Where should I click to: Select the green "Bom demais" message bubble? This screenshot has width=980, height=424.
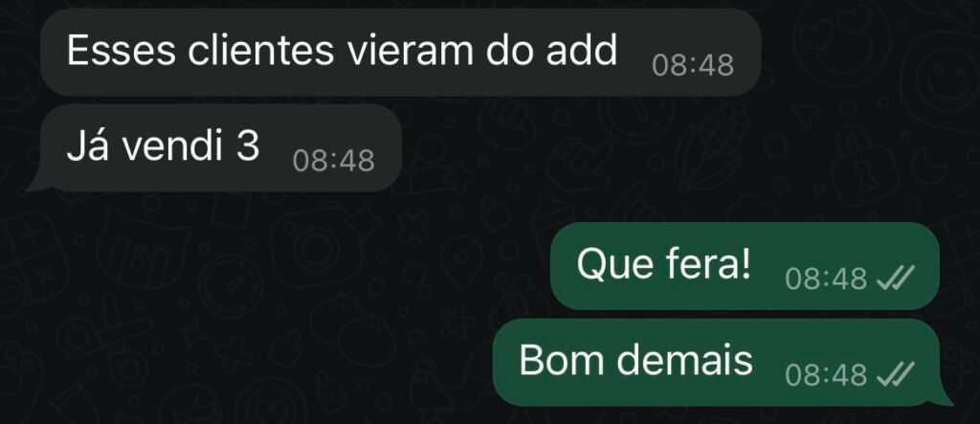[724, 362]
